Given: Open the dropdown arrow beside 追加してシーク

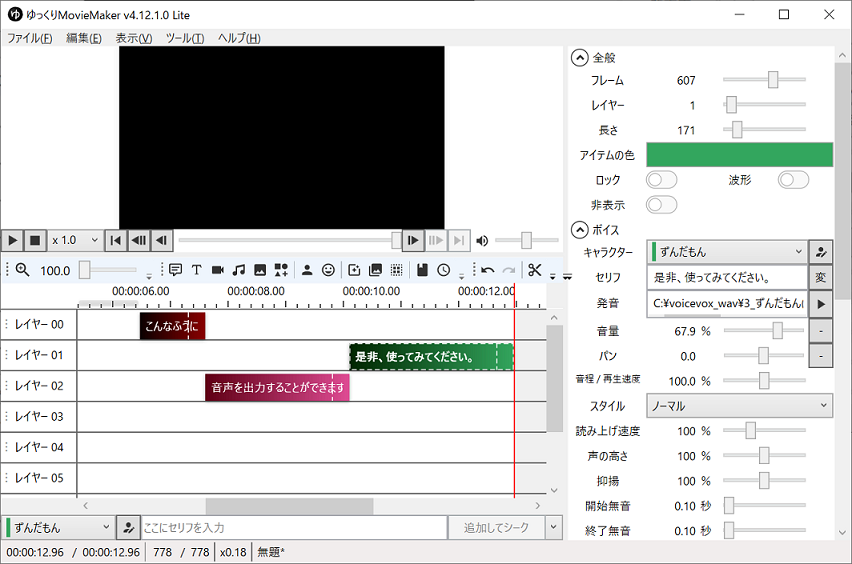Looking at the screenshot, I should coord(554,528).
